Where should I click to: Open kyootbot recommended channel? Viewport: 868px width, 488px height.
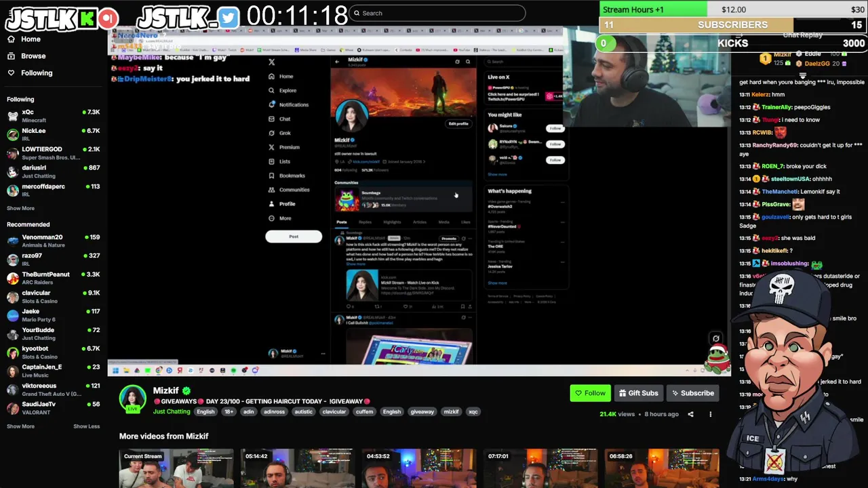(x=53, y=352)
